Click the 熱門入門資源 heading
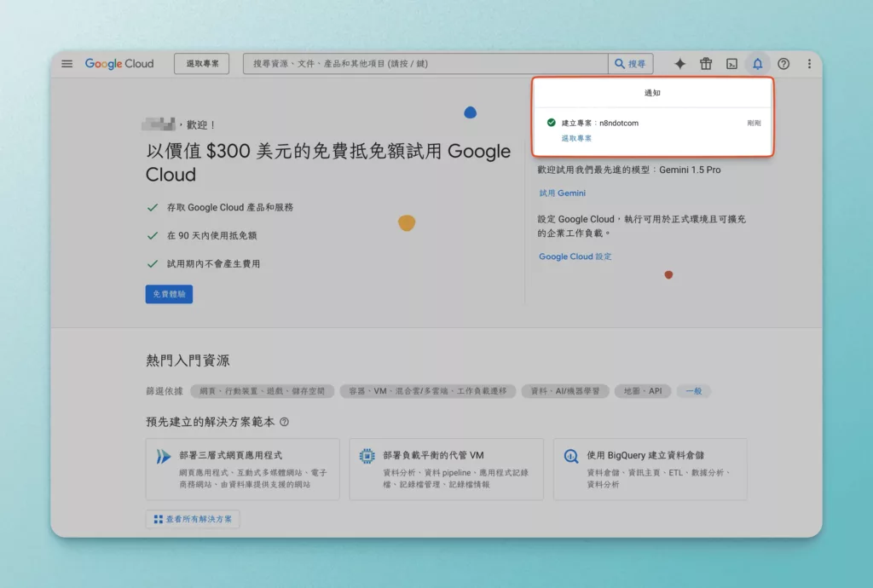Viewport: 873px width, 588px height. [188, 360]
